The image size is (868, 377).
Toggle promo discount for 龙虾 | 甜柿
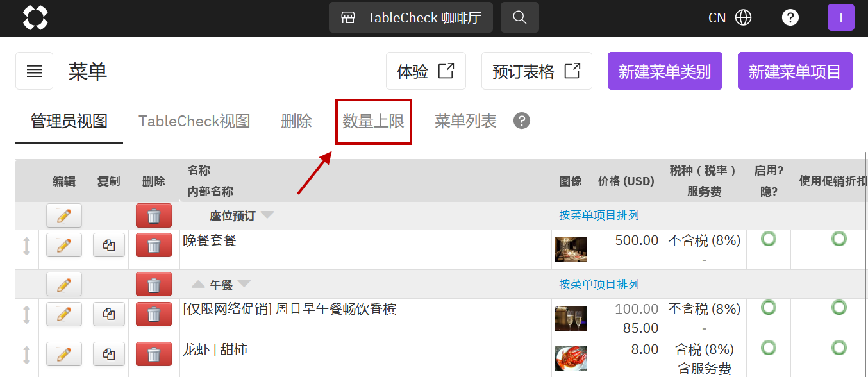point(839,348)
